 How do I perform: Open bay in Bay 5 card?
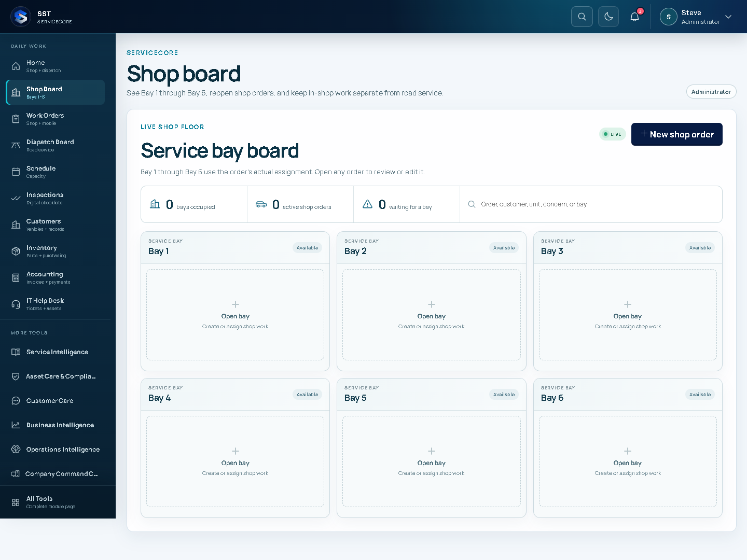tap(432, 461)
